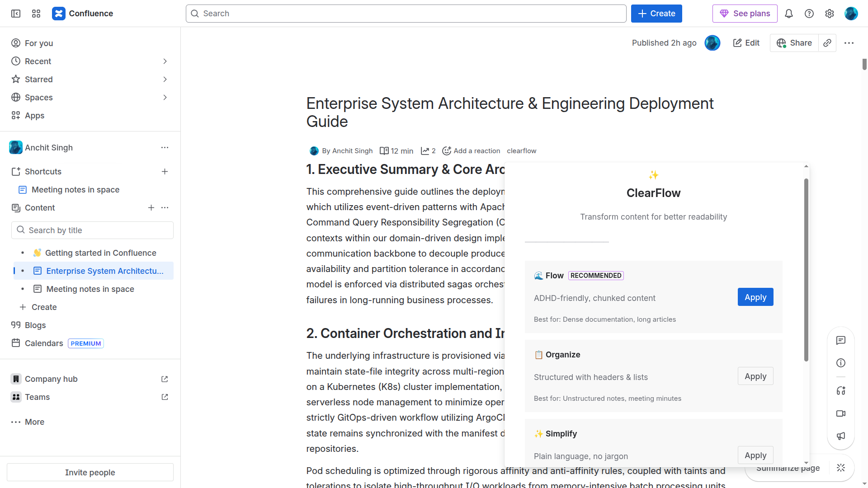Open the app switcher grid icon
This screenshot has height=488, width=868.
(x=36, y=14)
